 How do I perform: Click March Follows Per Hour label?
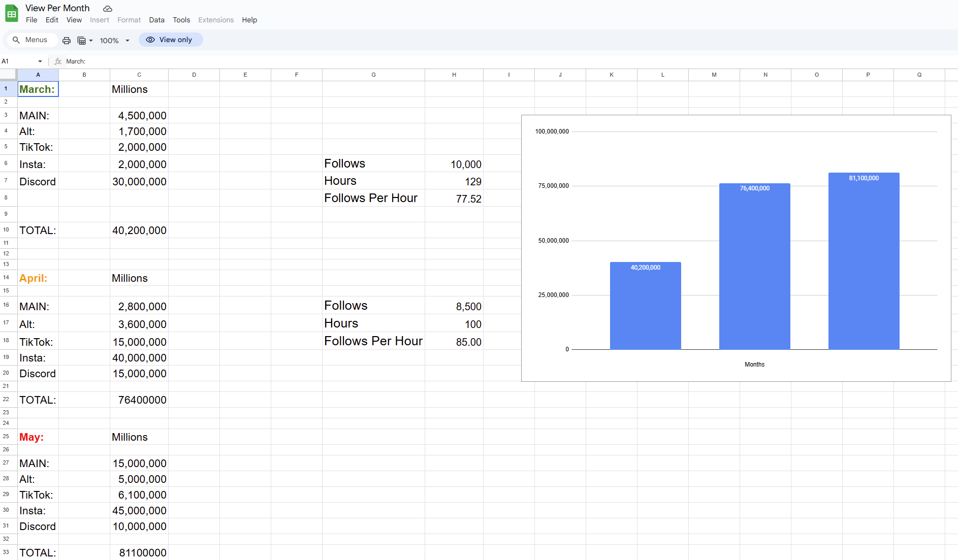373,198
